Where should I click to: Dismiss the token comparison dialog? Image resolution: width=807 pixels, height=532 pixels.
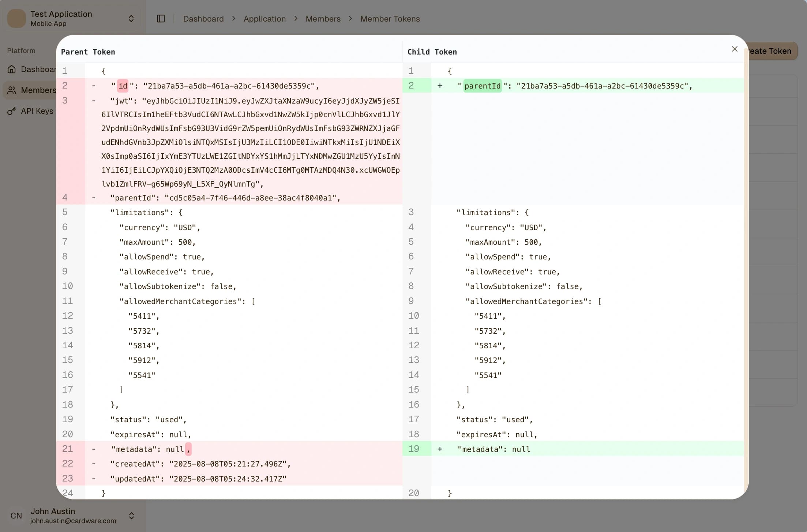735,49
